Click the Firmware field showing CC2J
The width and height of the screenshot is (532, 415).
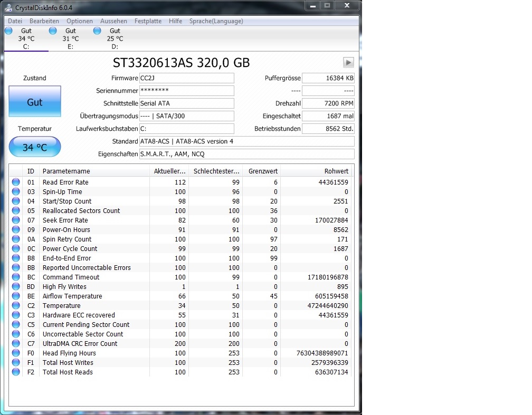pyautogui.click(x=187, y=78)
